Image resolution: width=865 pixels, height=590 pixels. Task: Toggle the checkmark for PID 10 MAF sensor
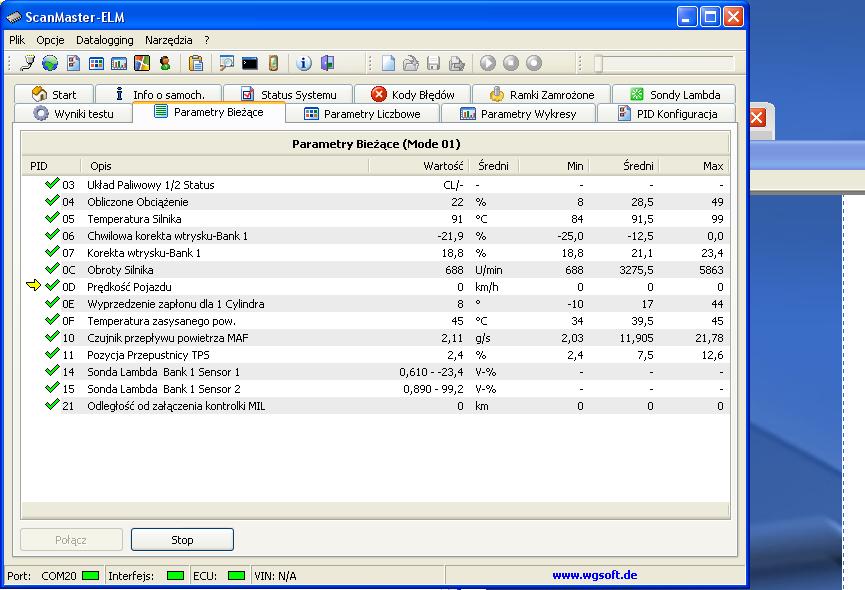tap(52, 338)
